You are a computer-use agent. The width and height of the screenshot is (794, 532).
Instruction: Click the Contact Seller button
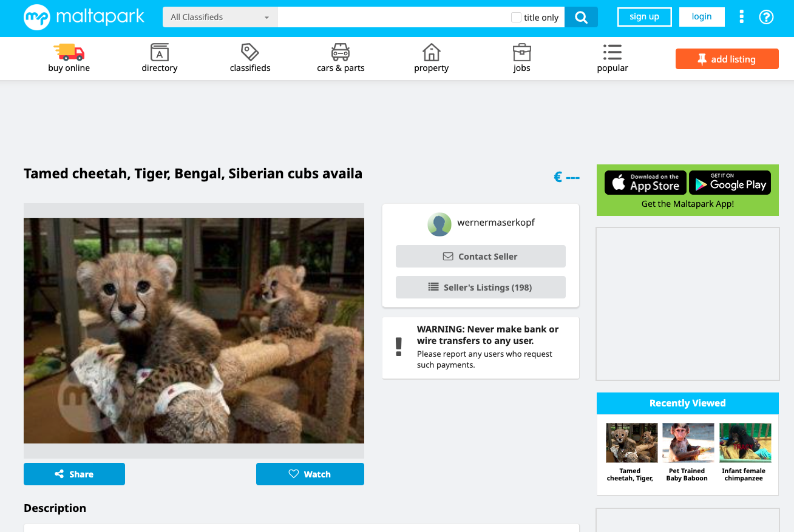coord(480,256)
